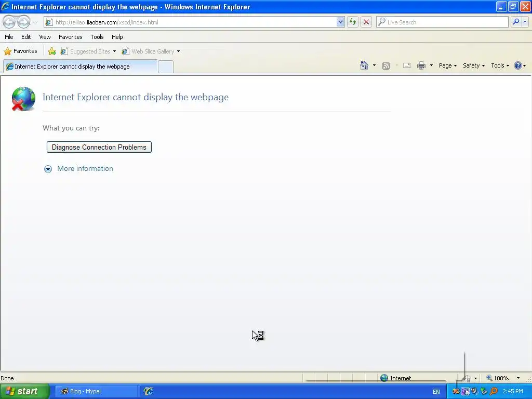Open the Windows Start menu

pyautogui.click(x=24, y=391)
